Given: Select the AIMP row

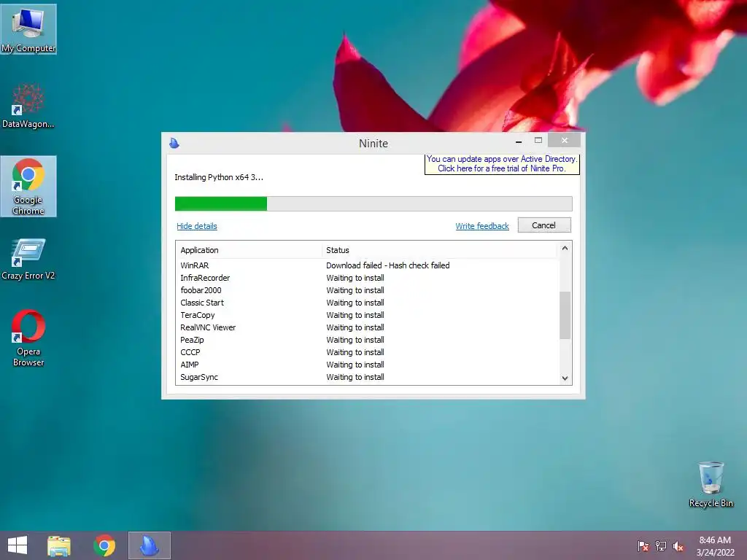Looking at the screenshot, I should click(368, 365).
